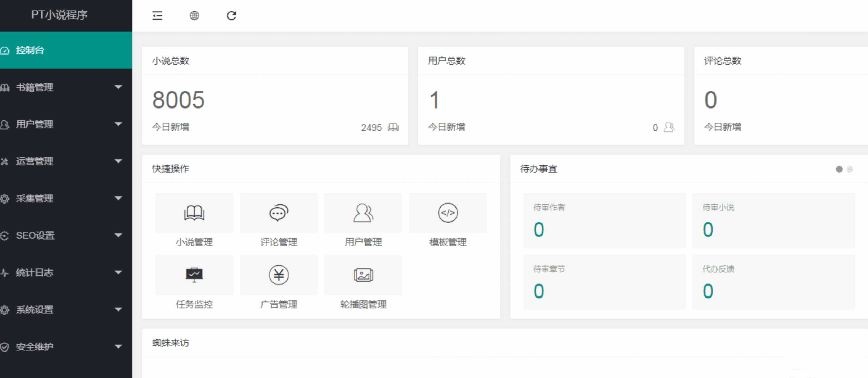Click the SEO设置 icon in sidebar
The height and width of the screenshot is (378, 868).
pos(5,236)
